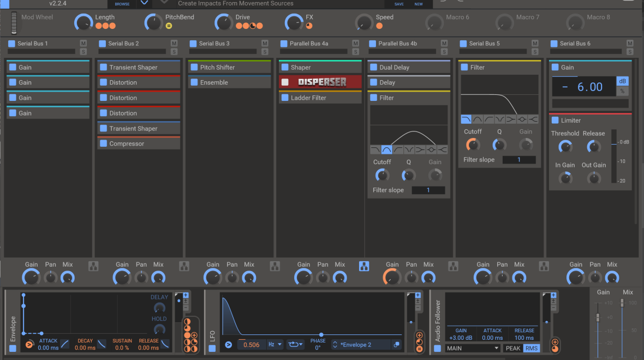This screenshot has height=360, width=644.
Task: Open routing icon next to Serial Bus 1 Mix
Action: [x=93, y=266]
